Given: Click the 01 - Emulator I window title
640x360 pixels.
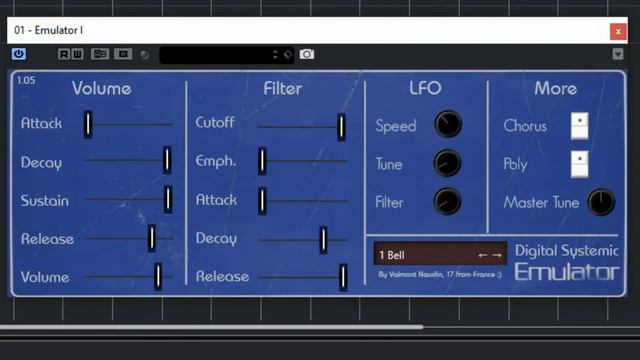Looking at the screenshot, I should [x=48, y=30].
